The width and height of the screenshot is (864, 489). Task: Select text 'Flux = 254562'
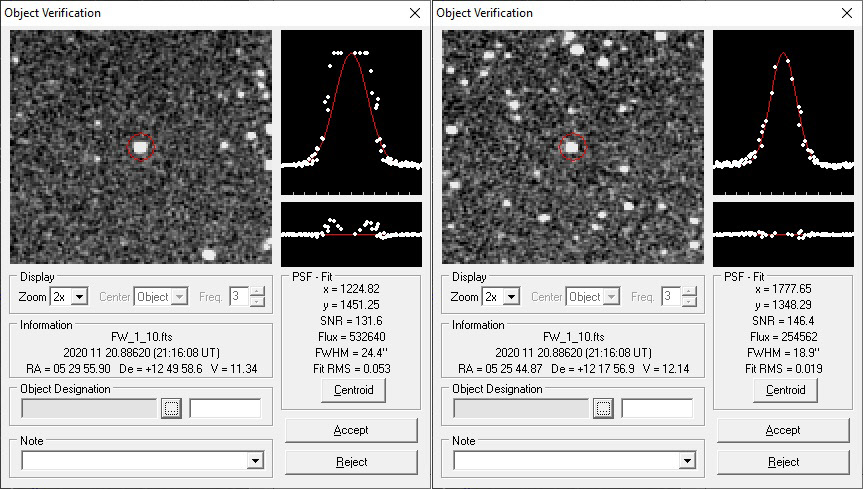pos(784,337)
